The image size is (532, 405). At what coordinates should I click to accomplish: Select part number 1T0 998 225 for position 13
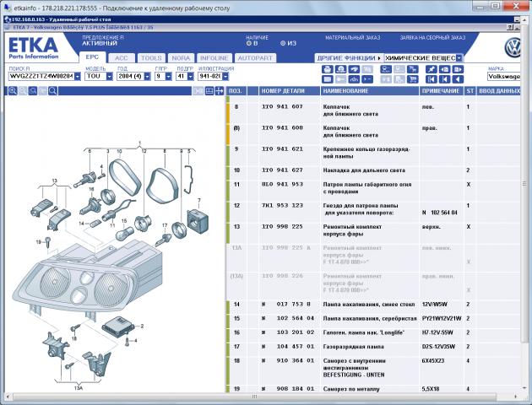click(282, 227)
